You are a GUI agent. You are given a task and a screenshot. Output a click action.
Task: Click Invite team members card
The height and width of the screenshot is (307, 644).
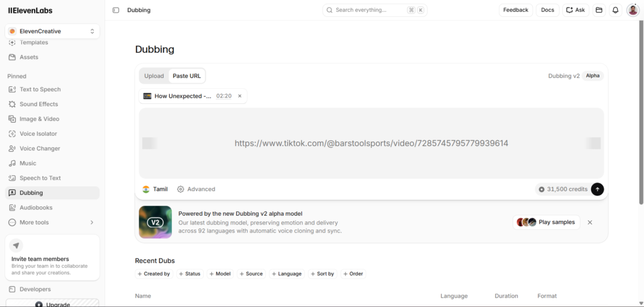[52, 257]
